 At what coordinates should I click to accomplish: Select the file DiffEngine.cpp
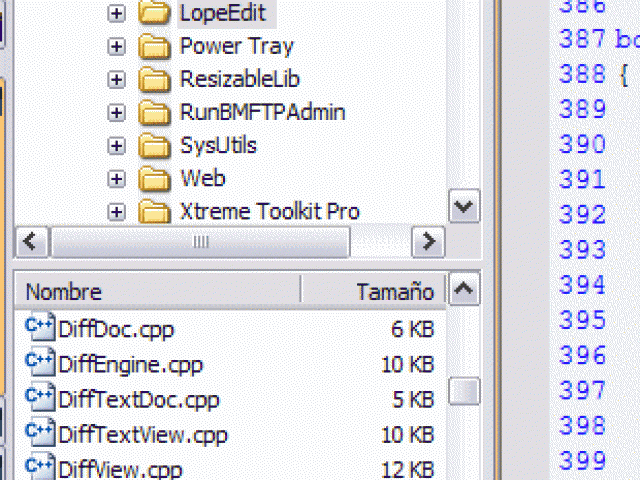pos(130,364)
